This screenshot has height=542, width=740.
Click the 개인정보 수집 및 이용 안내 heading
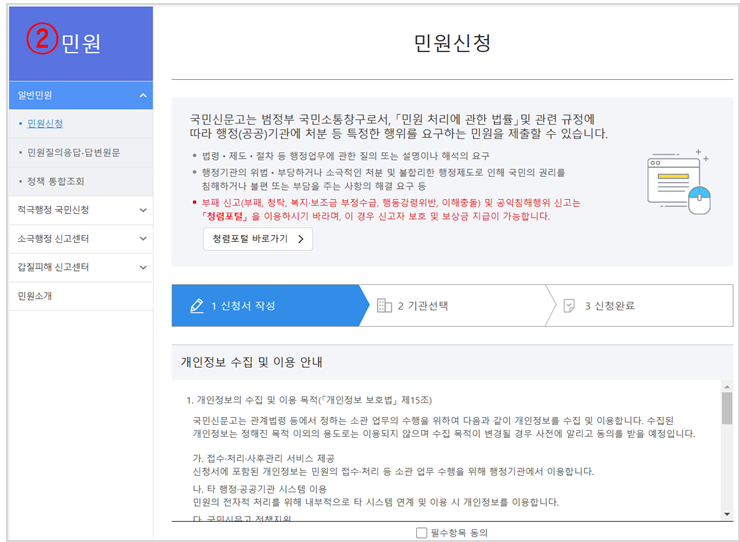tap(252, 362)
